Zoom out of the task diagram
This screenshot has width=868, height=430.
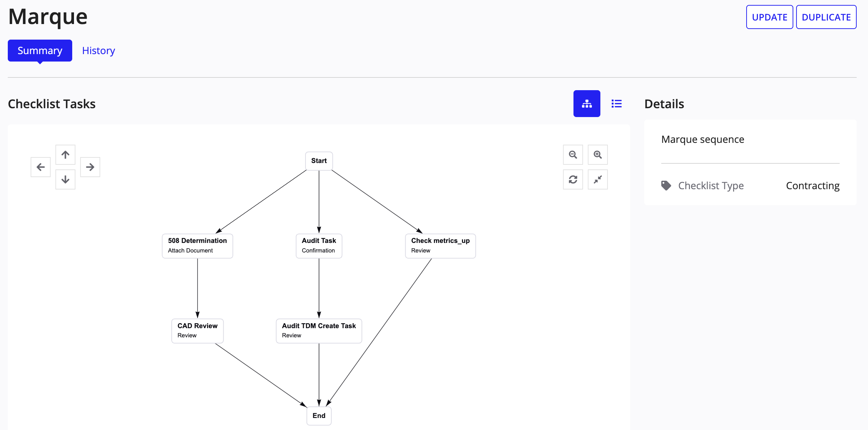[x=573, y=155]
